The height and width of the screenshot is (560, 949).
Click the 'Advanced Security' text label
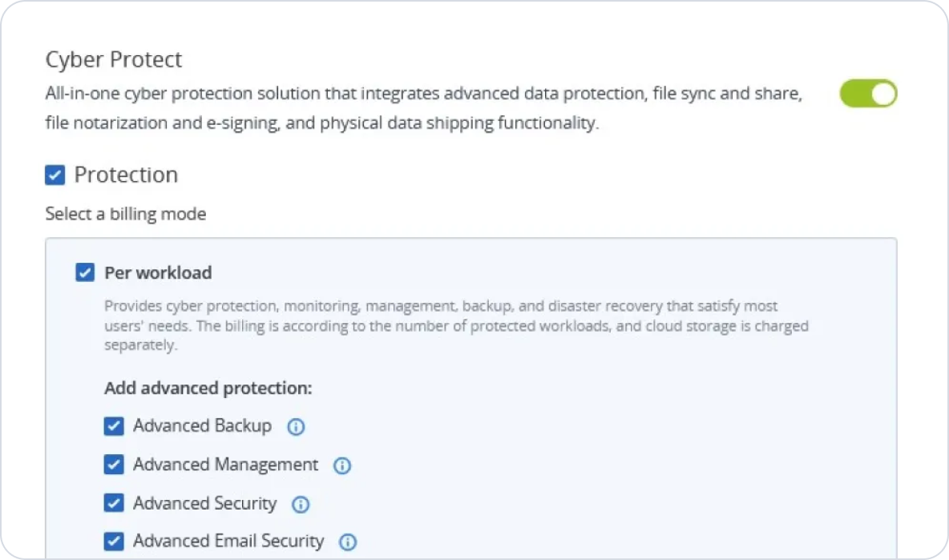(204, 504)
